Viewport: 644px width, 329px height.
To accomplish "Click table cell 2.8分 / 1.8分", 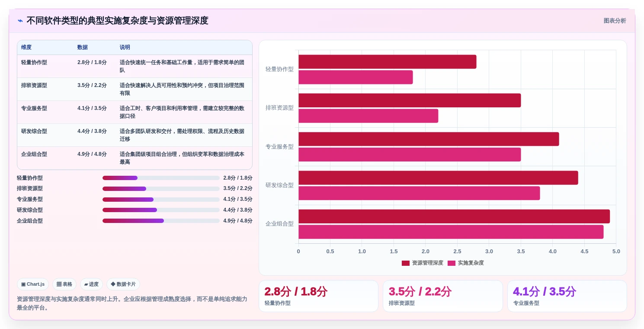I will [92, 62].
